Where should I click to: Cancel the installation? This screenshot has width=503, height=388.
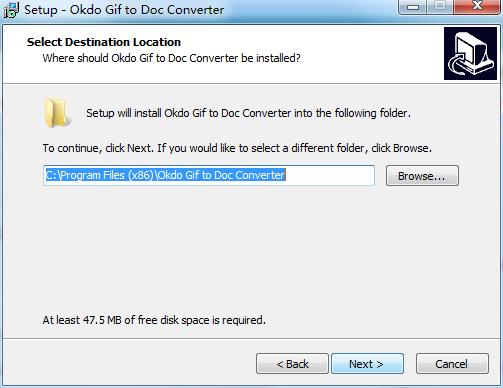452,364
